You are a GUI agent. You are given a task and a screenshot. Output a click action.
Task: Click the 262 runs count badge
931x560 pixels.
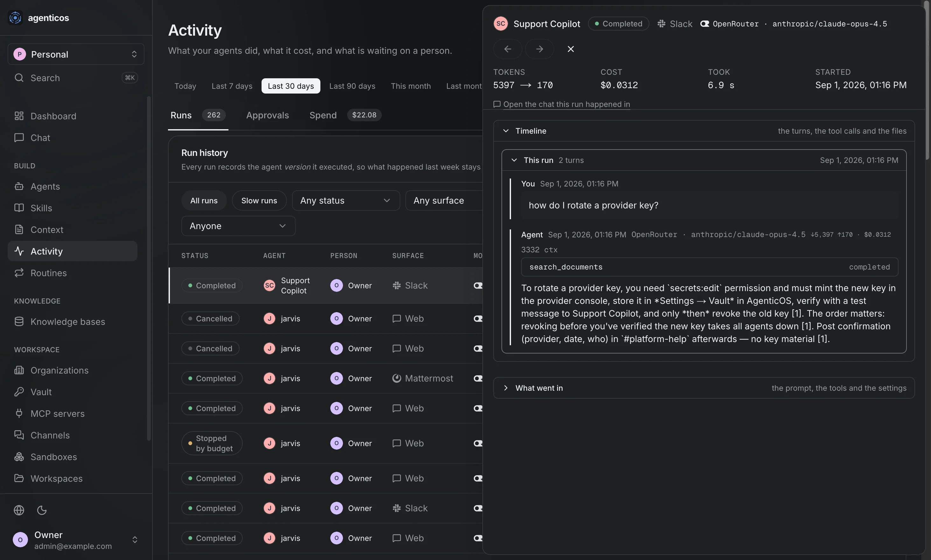point(213,115)
